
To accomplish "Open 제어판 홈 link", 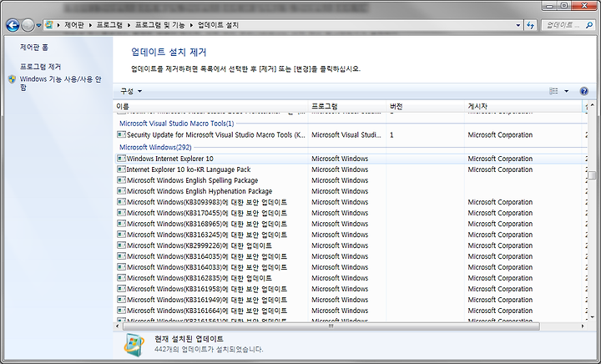I will click(x=34, y=47).
